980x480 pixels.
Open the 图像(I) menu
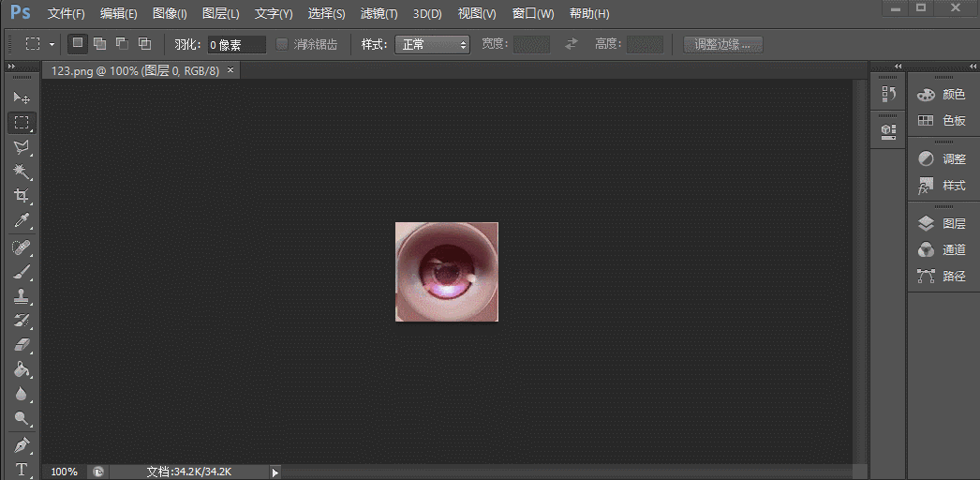point(170,14)
